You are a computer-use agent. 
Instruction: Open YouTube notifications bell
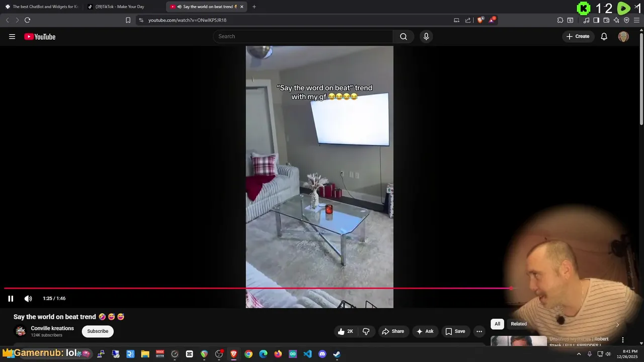pyautogui.click(x=604, y=37)
